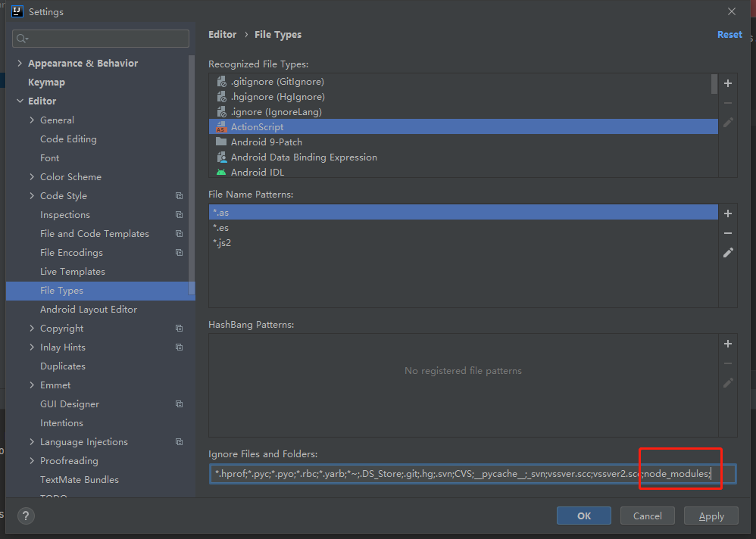Click the ActionScript file type icon

(x=221, y=126)
